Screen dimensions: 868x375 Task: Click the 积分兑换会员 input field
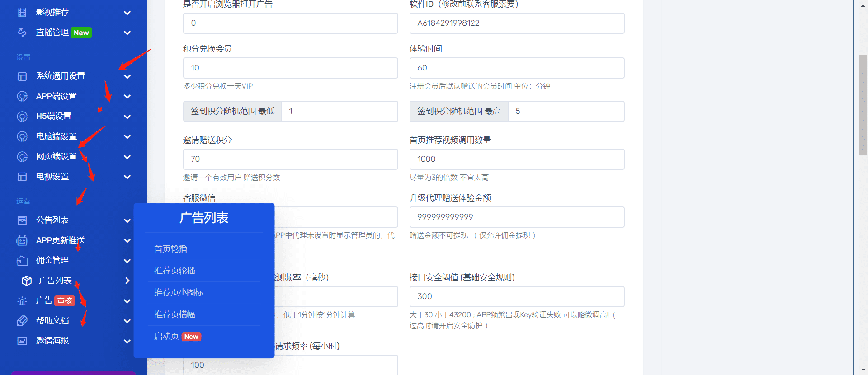pos(290,68)
